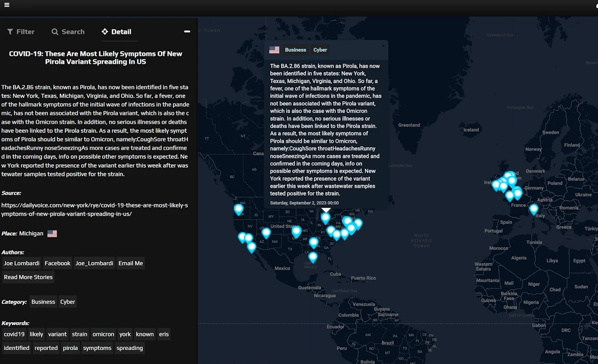
Task: Click the funnel icon beside Filter
Action: (10, 32)
